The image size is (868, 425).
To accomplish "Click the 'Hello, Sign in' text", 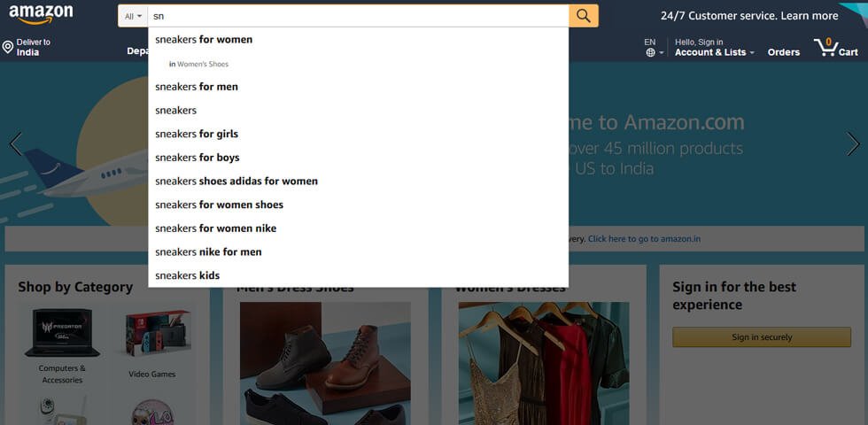I will [699, 42].
